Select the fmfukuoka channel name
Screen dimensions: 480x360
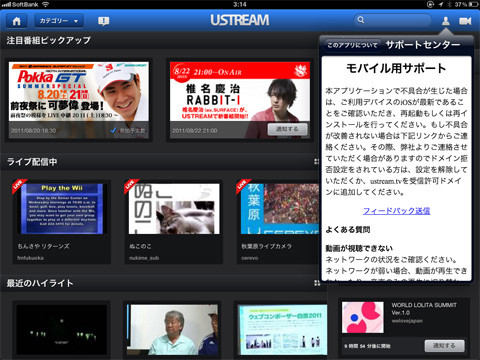[x=30, y=258]
